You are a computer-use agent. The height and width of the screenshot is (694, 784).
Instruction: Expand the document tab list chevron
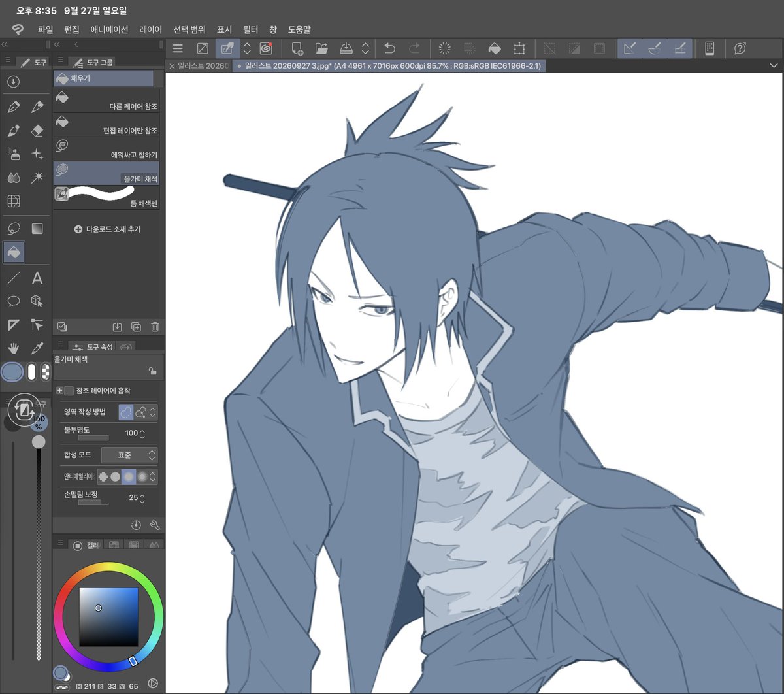(774, 66)
